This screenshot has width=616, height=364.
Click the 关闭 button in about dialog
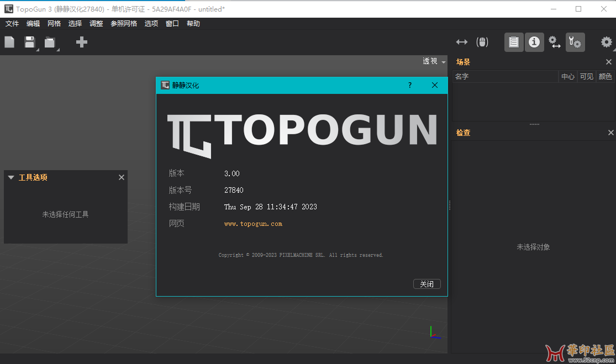427,284
